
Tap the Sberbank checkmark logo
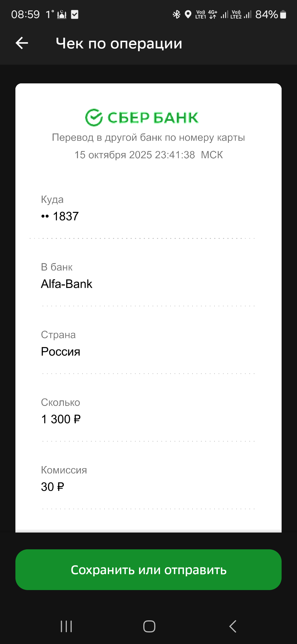pos(94,118)
